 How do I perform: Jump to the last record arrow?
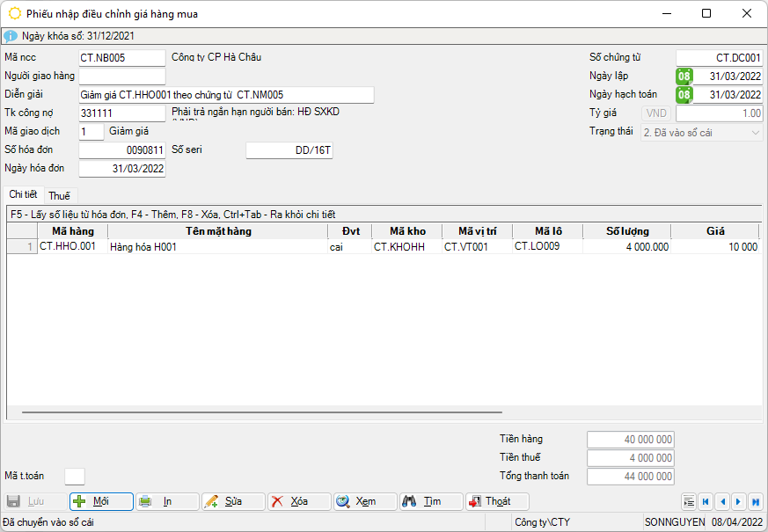755,501
